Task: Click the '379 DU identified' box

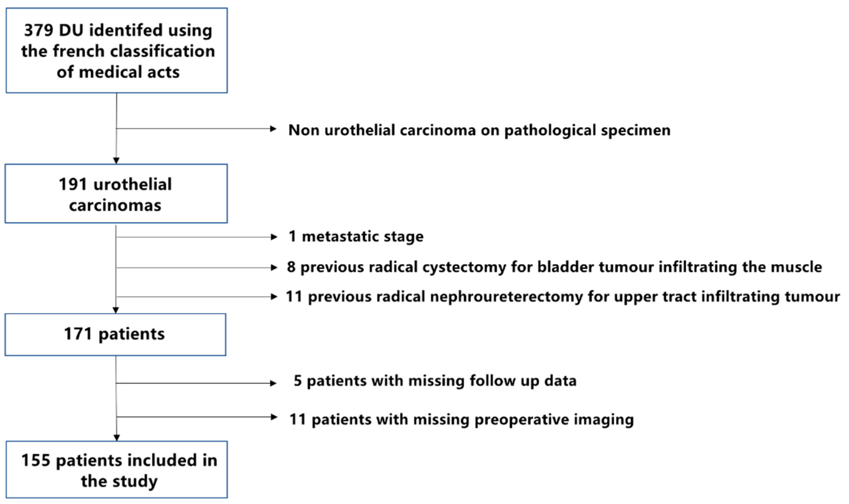Action: [x=117, y=51]
